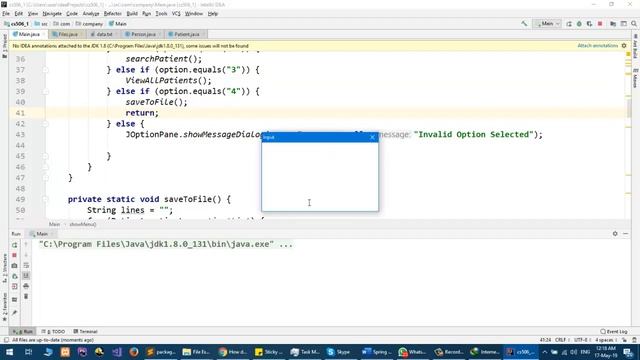The image size is (640, 360).
Task: Open Firefox from the taskbar
Action: 134,352
